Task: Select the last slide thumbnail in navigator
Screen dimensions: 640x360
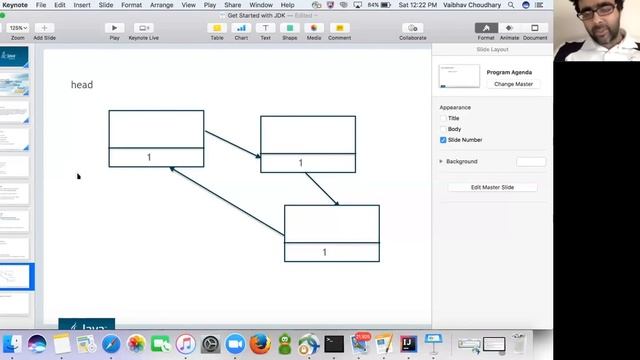Action: click(14, 304)
